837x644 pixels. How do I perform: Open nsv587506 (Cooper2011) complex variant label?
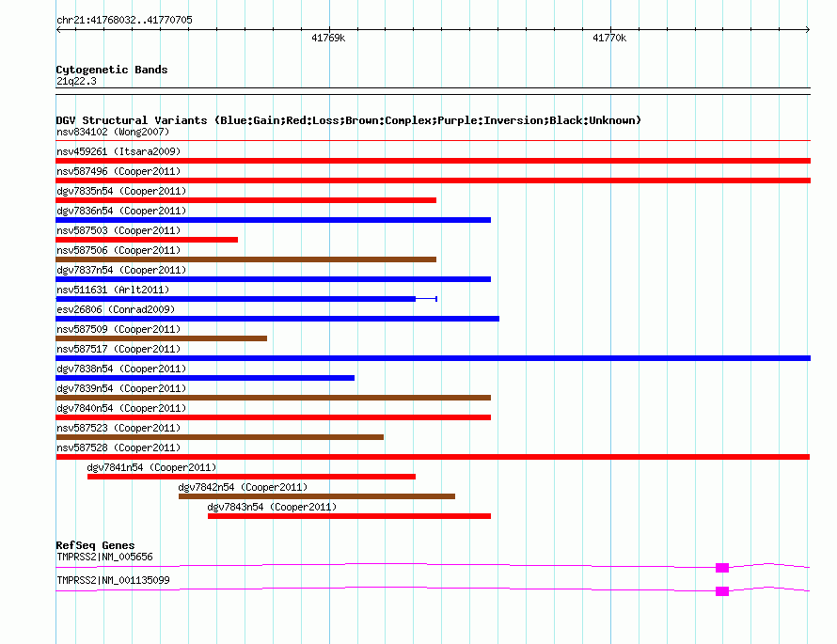coord(118,250)
